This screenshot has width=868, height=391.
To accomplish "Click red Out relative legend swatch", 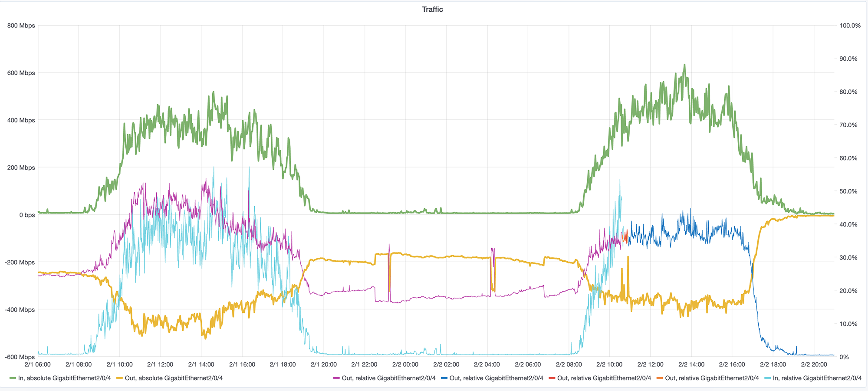I will (x=552, y=378).
